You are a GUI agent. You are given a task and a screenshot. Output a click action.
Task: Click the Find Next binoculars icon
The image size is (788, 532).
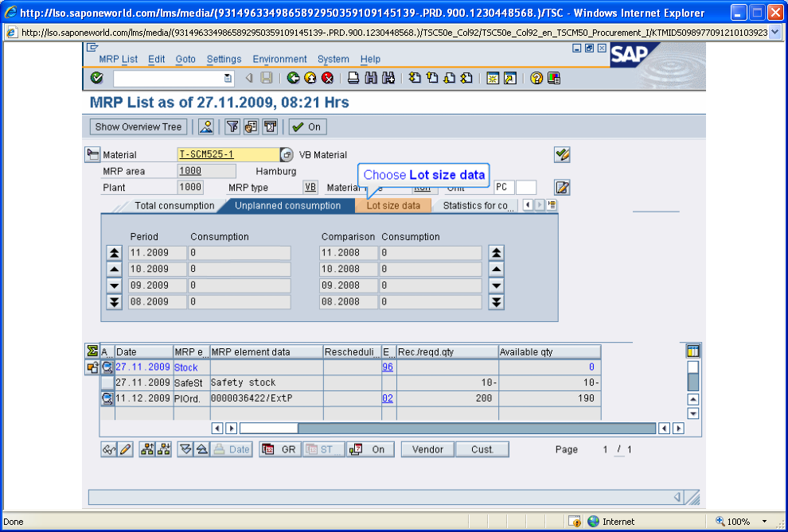click(x=388, y=78)
